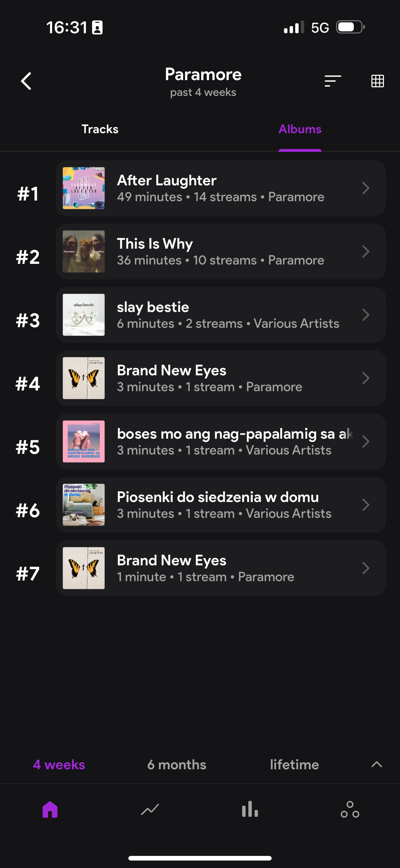Viewport: 400px width, 868px height.
Task: Tap the back arrow icon
Action: (26, 81)
